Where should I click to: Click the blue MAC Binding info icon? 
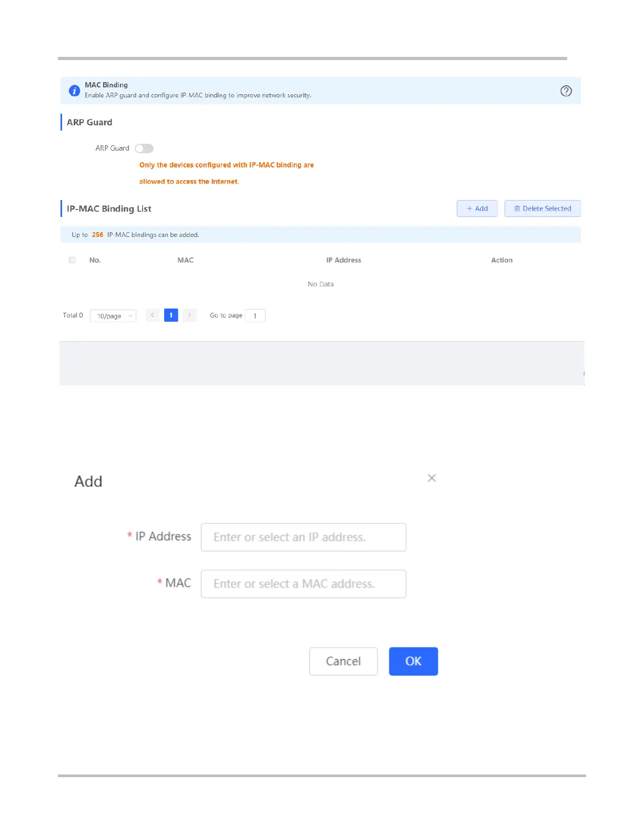pyautogui.click(x=75, y=91)
